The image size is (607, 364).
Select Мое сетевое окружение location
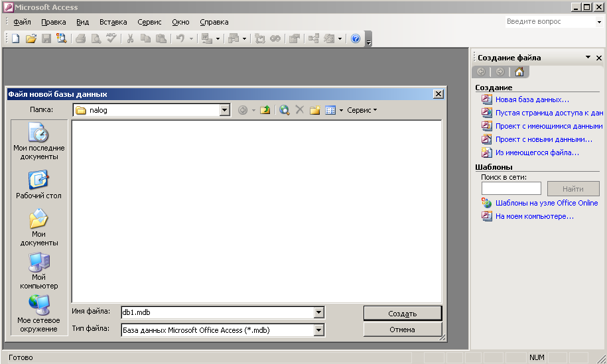pos(38,314)
